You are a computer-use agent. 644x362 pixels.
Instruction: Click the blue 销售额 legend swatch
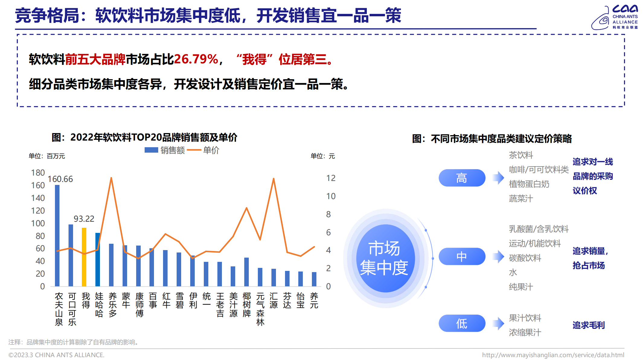(151, 150)
